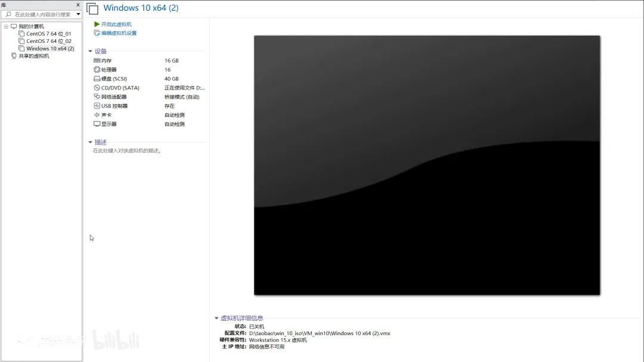Select the CD/DVD (SATA) disc icon
Image resolution: width=644 pixels, height=362 pixels.
[x=97, y=88]
